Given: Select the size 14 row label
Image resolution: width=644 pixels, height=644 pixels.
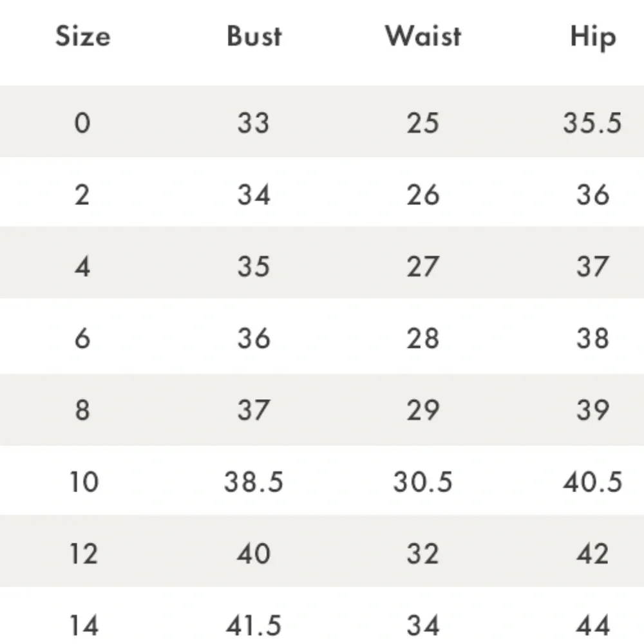Looking at the screenshot, I should coord(84,625).
